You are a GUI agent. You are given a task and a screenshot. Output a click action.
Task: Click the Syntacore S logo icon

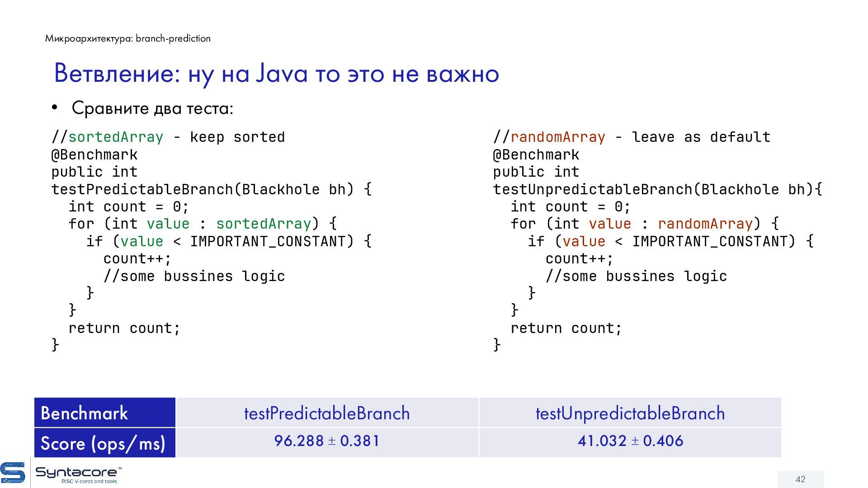point(13,473)
